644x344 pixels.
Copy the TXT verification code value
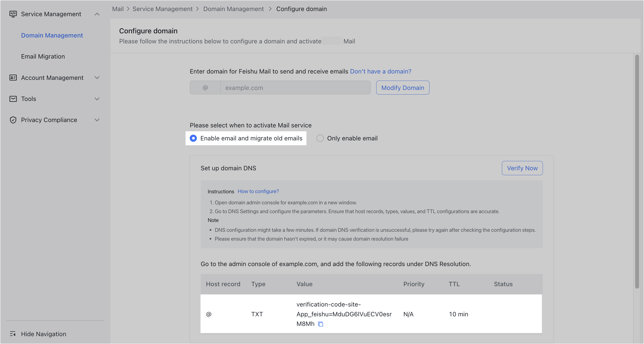point(321,324)
